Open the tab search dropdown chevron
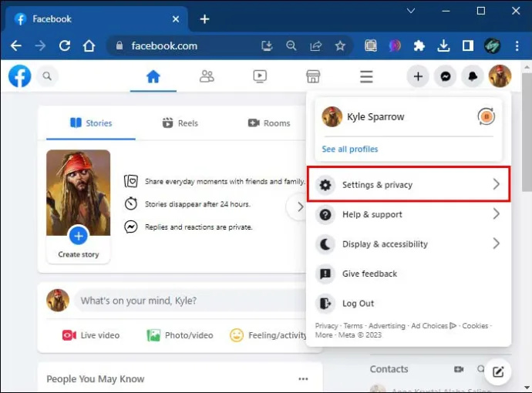This screenshot has width=532, height=393. point(411,12)
